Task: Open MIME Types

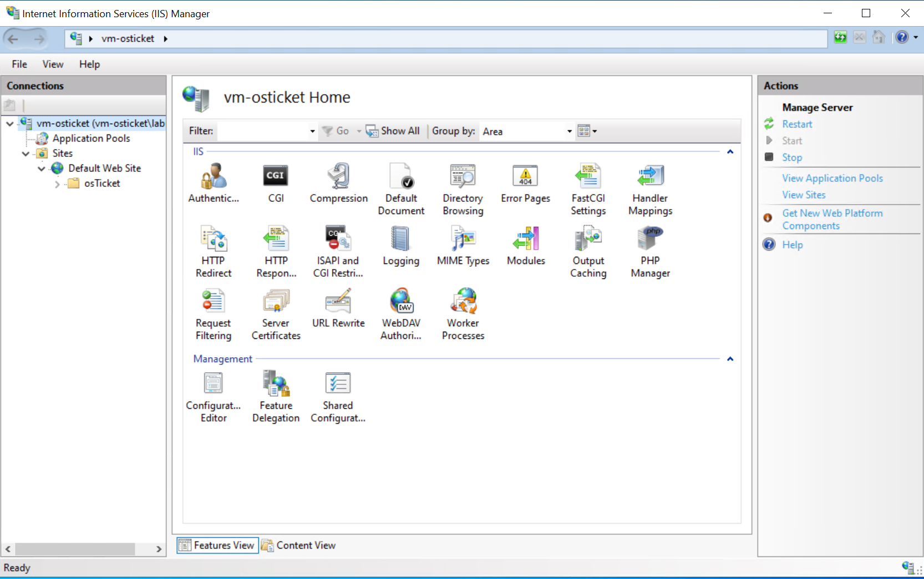Action: pyautogui.click(x=463, y=244)
